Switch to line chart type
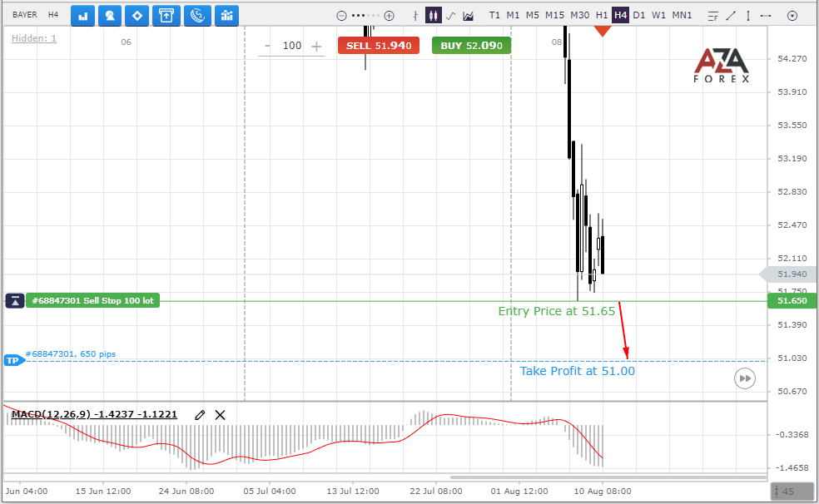 coord(451,16)
